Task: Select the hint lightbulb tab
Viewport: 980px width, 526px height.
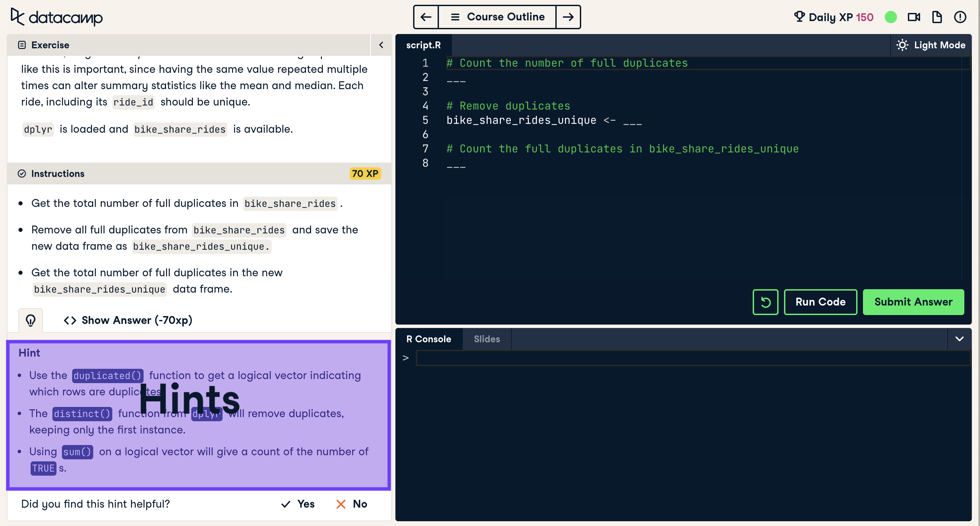Action: pyautogui.click(x=31, y=320)
